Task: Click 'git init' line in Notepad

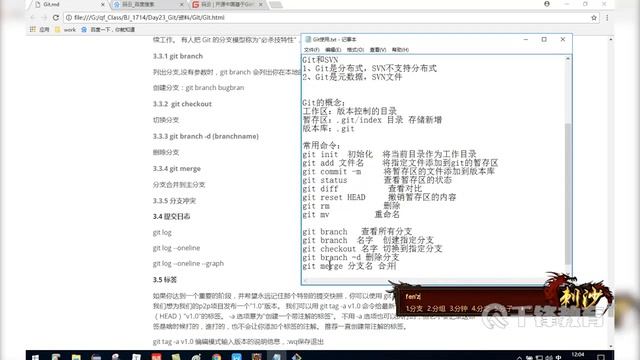Action: (389, 154)
